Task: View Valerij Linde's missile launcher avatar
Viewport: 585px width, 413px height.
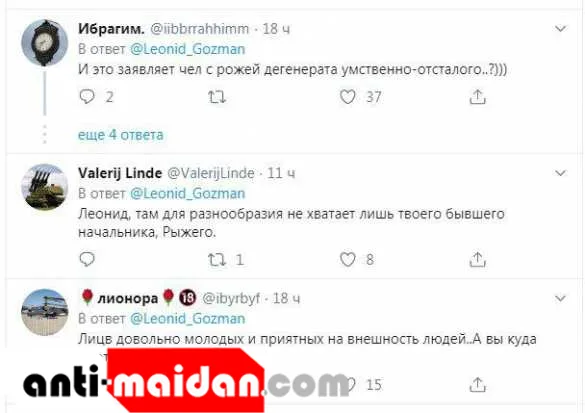Action: [45, 187]
